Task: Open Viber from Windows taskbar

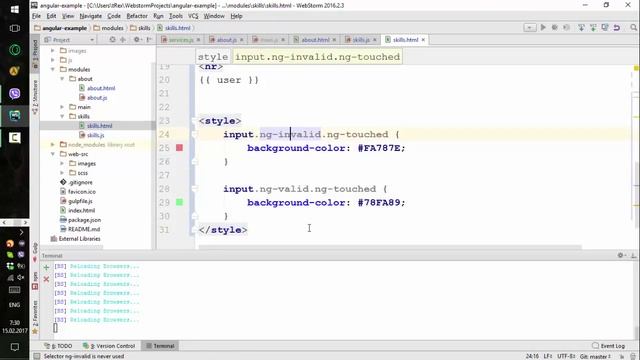Action: [14, 94]
